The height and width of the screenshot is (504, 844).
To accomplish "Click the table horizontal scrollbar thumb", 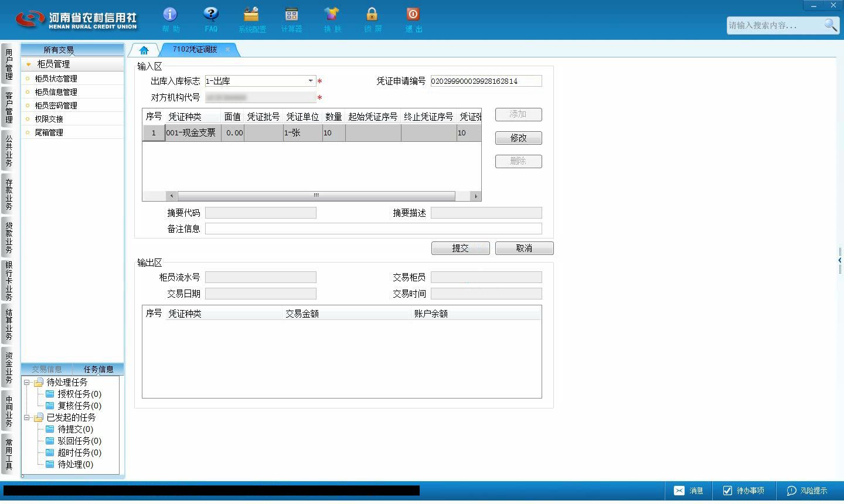I will tap(316, 196).
